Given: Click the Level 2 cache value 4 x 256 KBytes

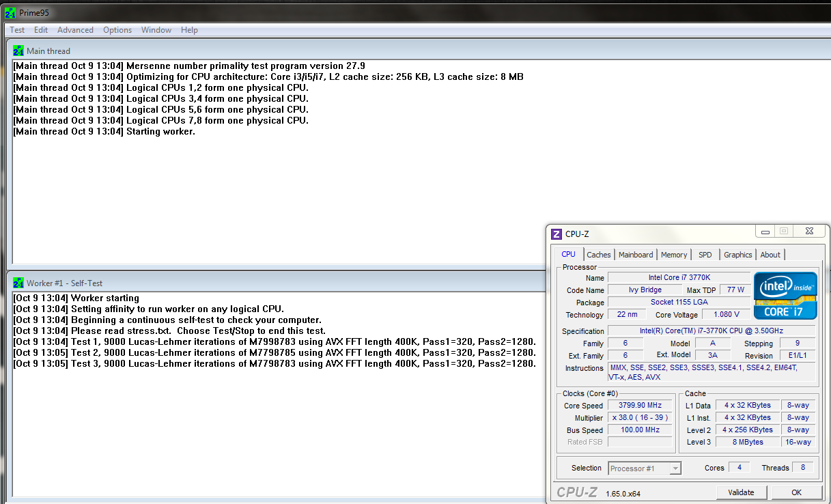Looking at the screenshot, I should pos(748,430).
